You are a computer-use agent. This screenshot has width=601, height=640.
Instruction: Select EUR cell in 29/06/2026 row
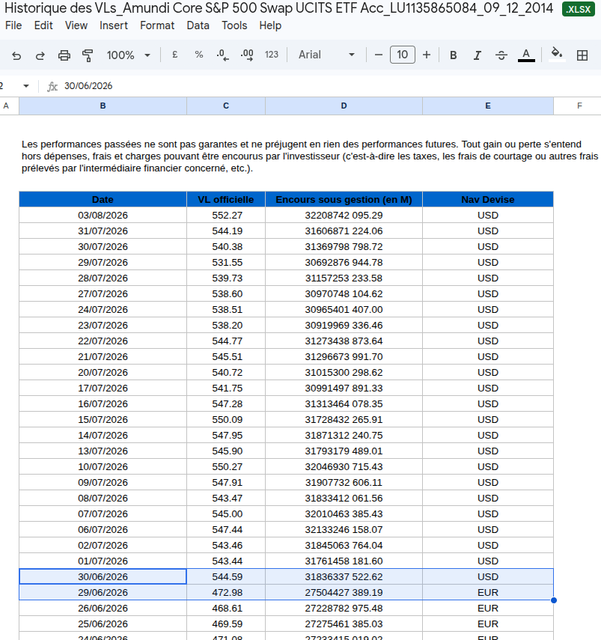488,592
